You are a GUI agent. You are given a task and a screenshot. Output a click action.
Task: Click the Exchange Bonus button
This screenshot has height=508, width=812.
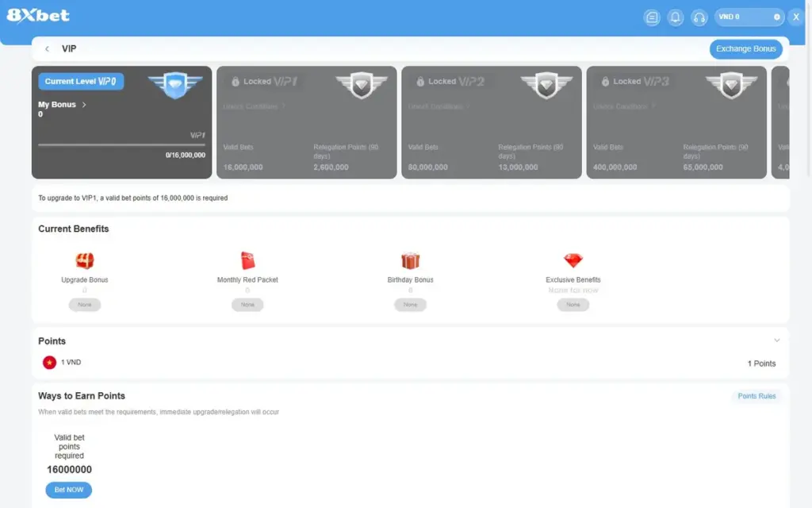pyautogui.click(x=745, y=48)
